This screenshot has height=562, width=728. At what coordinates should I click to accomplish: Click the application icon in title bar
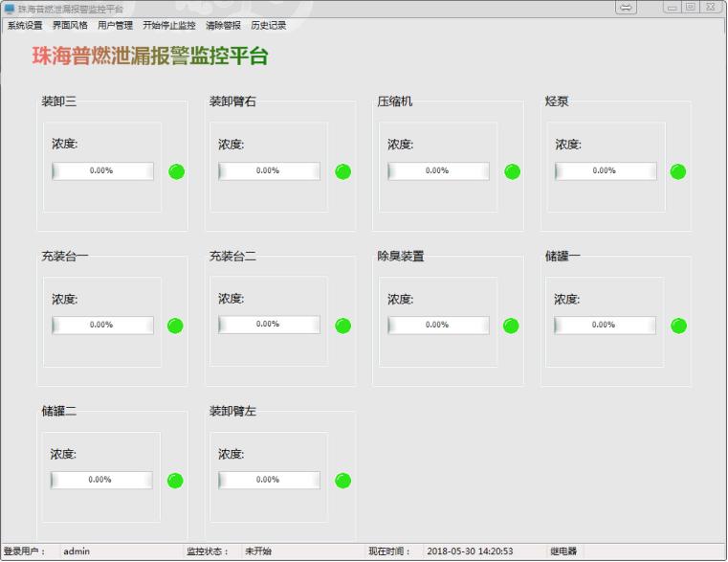(9, 9)
